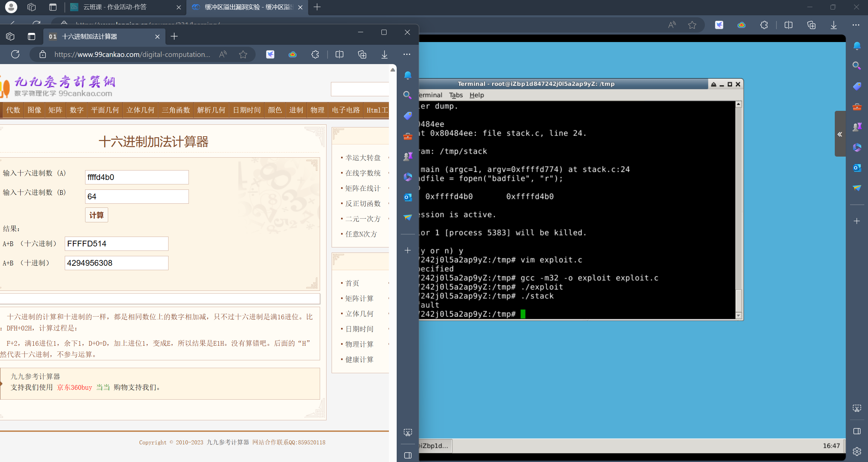Click the terminal scrollbar down arrow
This screenshot has width=868, height=462.
click(738, 316)
